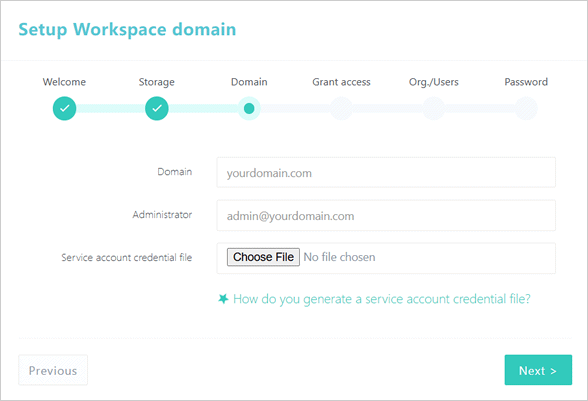Focus the Administrator email field
The width and height of the screenshot is (588, 401).
[386, 215]
